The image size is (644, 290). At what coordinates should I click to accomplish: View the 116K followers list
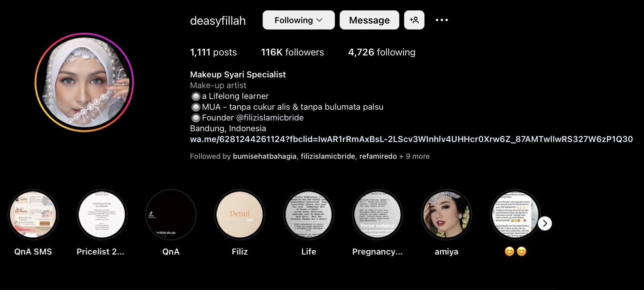[292, 52]
